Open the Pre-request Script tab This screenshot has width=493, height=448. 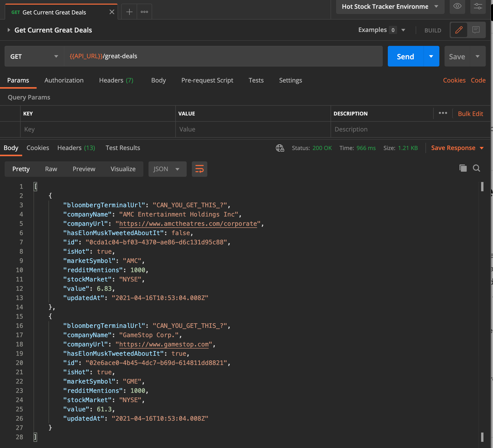(207, 80)
